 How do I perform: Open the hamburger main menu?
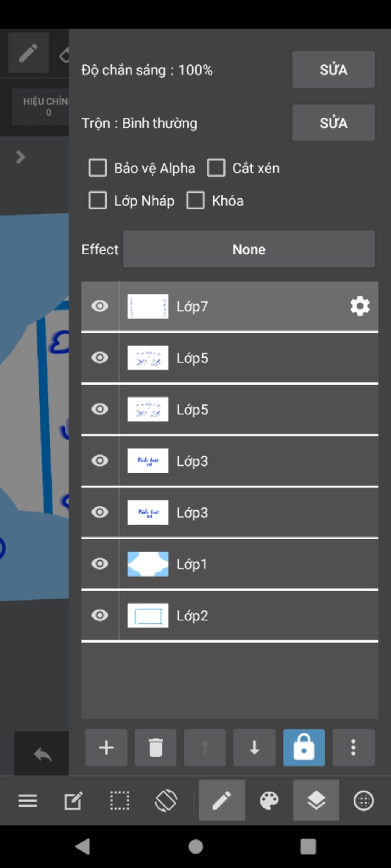pos(28,800)
